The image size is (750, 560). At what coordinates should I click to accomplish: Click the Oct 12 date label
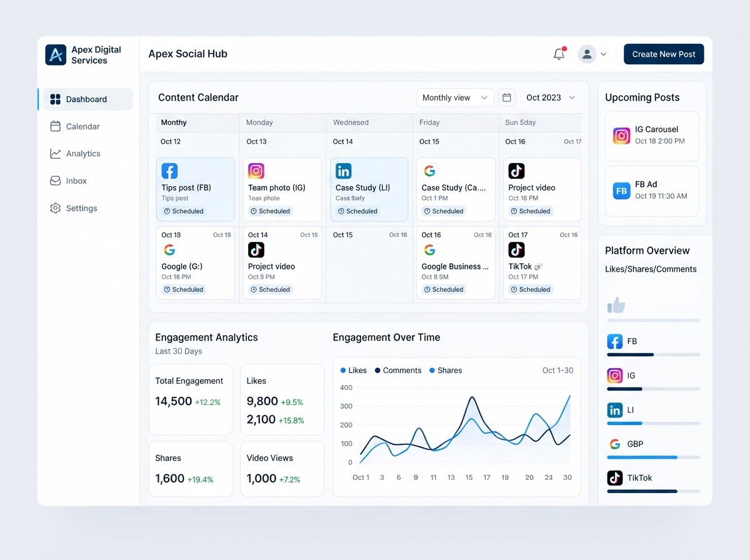(x=171, y=142)
